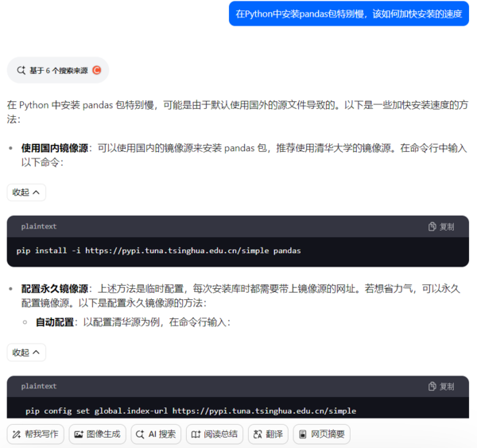Open 图像生成 image generation
The width and height of the screenshot is (477, 448).
tap(97, 434)
